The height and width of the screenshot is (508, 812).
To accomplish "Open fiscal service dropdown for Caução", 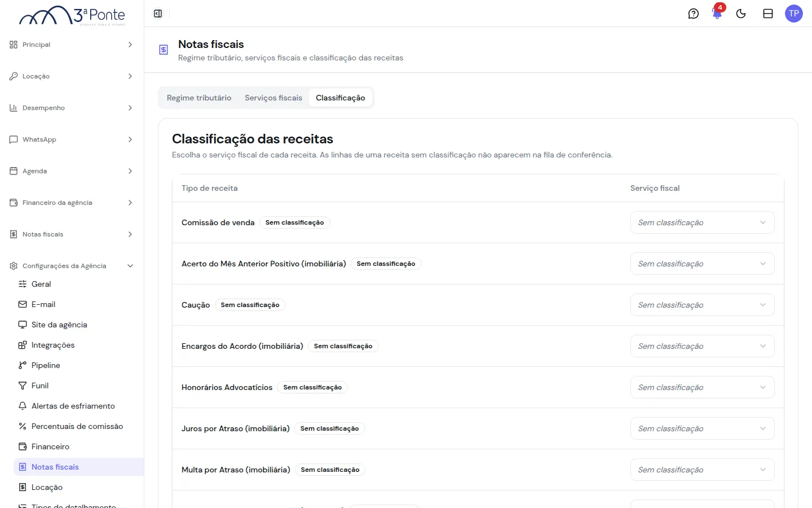I will coord(702,305).
